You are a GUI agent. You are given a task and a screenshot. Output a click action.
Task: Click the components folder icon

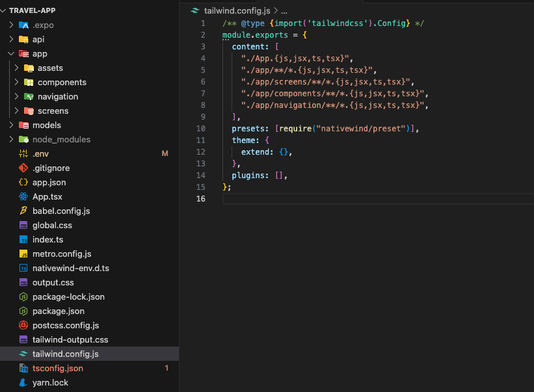(x=29, y=83)
